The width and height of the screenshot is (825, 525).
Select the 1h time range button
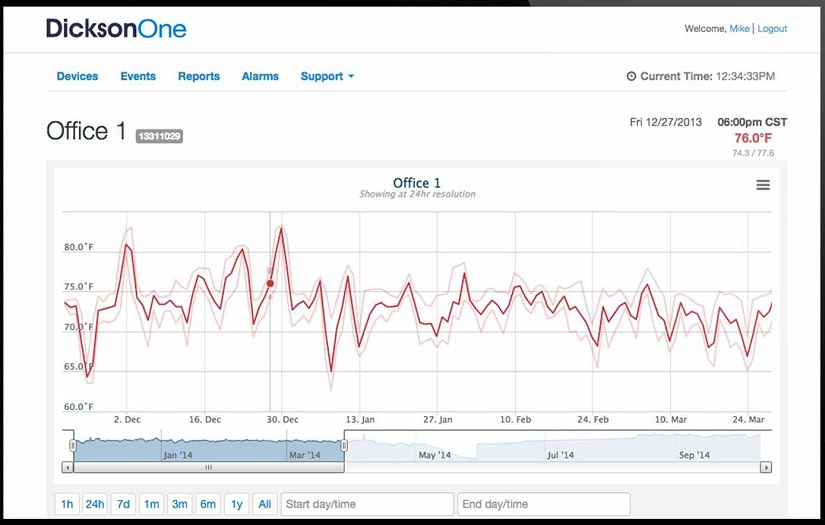tap(67, 504)
